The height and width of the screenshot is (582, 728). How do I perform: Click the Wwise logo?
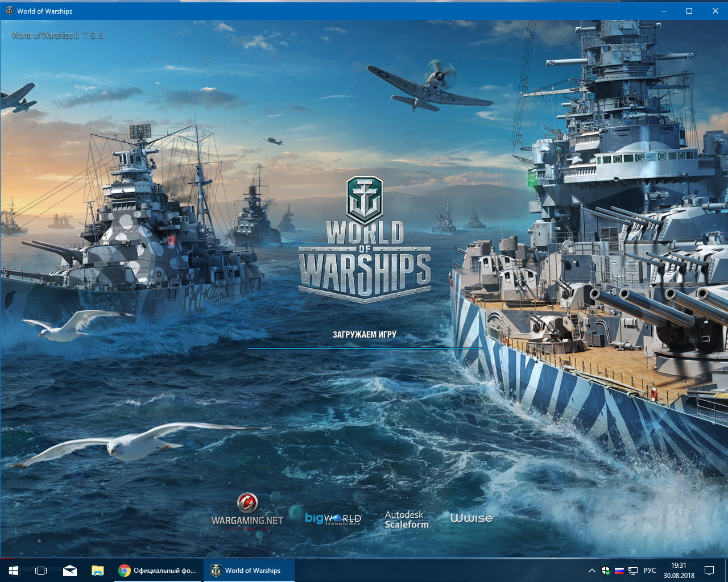click(x=472, y=518)
